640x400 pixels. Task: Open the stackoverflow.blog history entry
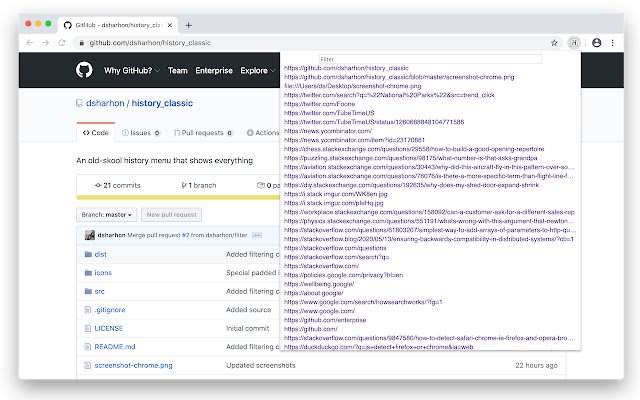tap(429, 239)
